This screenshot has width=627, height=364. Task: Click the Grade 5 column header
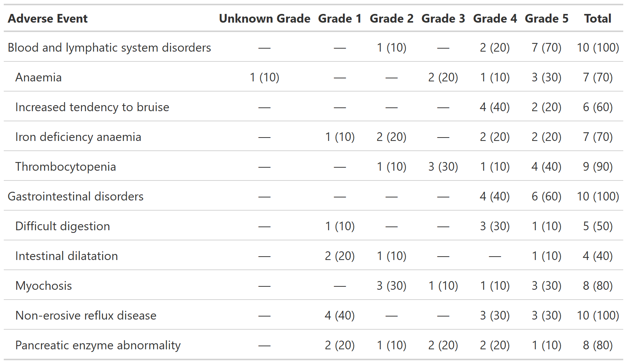pyautogui.click(x=546, y=18)
